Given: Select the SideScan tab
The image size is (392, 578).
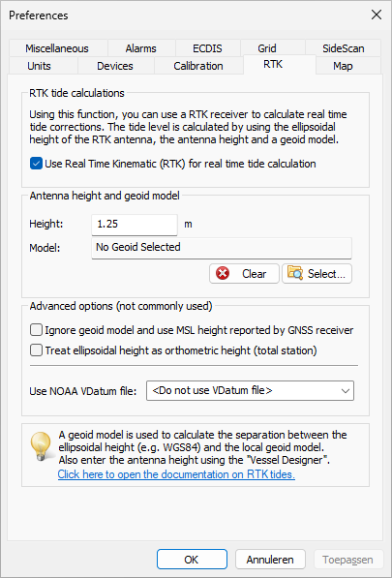Looking at the screenshot, I should (343, 48).
